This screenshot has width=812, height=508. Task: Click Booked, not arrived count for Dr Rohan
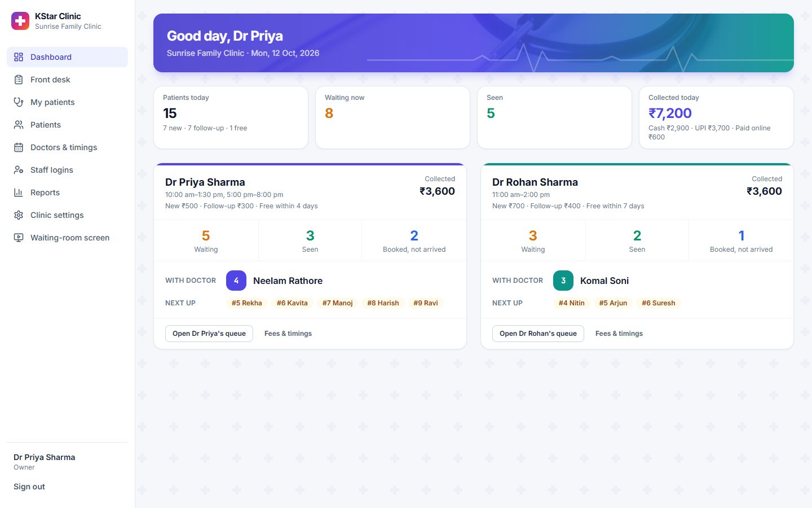coord(741,240)
